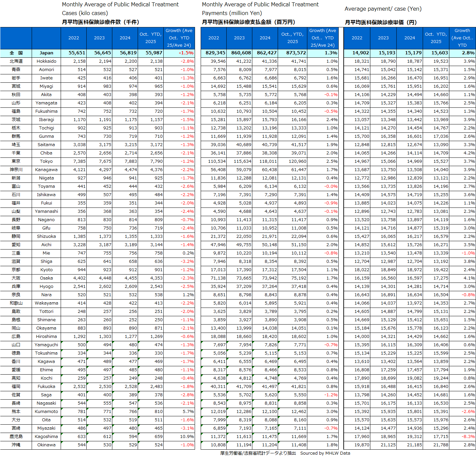The image size is (476, 458).
Task: Select the Okinawa prefecture name cell
Action: click(46, 445)
